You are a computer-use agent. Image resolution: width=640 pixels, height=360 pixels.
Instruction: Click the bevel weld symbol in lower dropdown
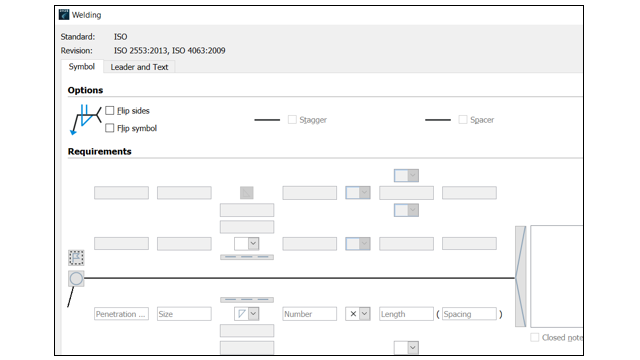pos(242,314)
